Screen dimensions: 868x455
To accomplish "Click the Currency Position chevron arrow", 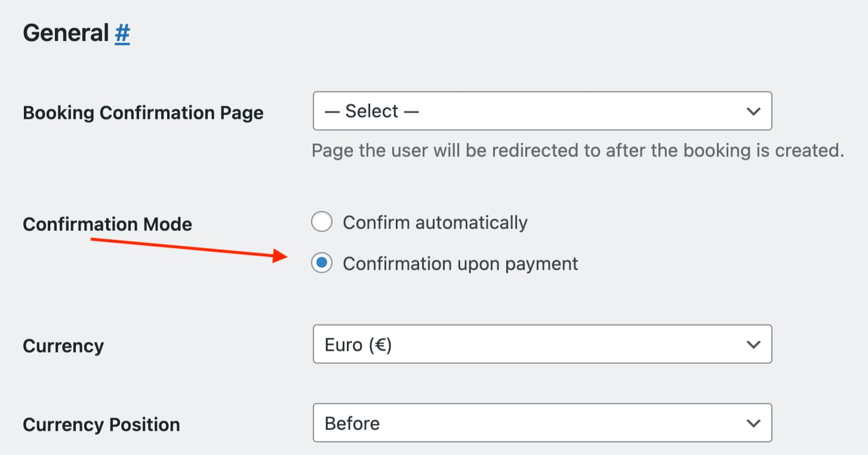I will (x=753, y=423).
